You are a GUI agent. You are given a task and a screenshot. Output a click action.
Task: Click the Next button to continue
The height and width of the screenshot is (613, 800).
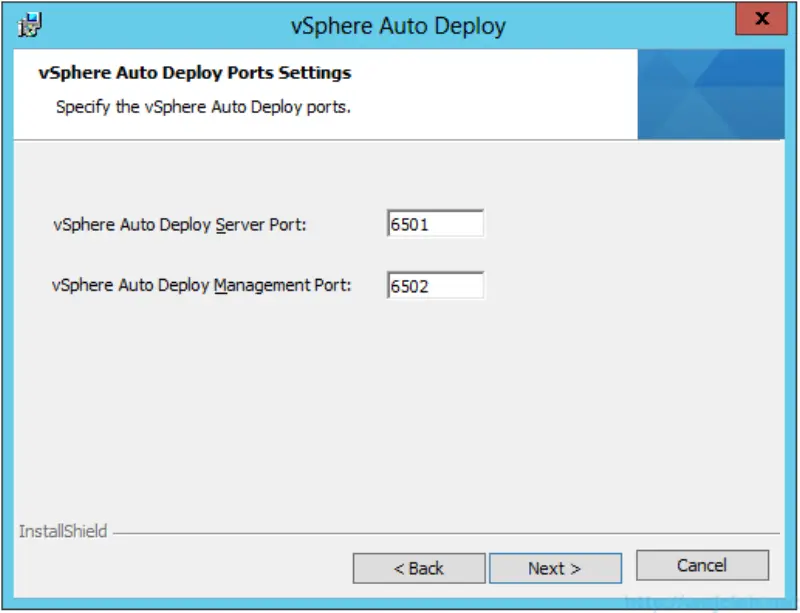(556, 567)
